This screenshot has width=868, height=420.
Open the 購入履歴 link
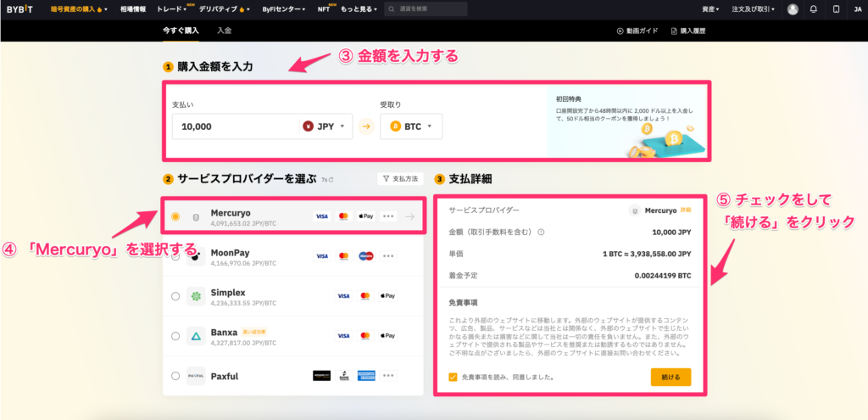tap(687, 31)
